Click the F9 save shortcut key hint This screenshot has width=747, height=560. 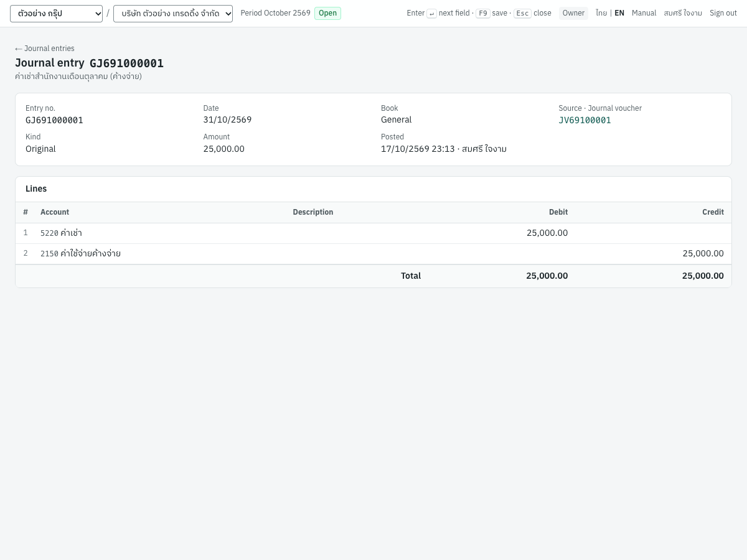(483, 13)
